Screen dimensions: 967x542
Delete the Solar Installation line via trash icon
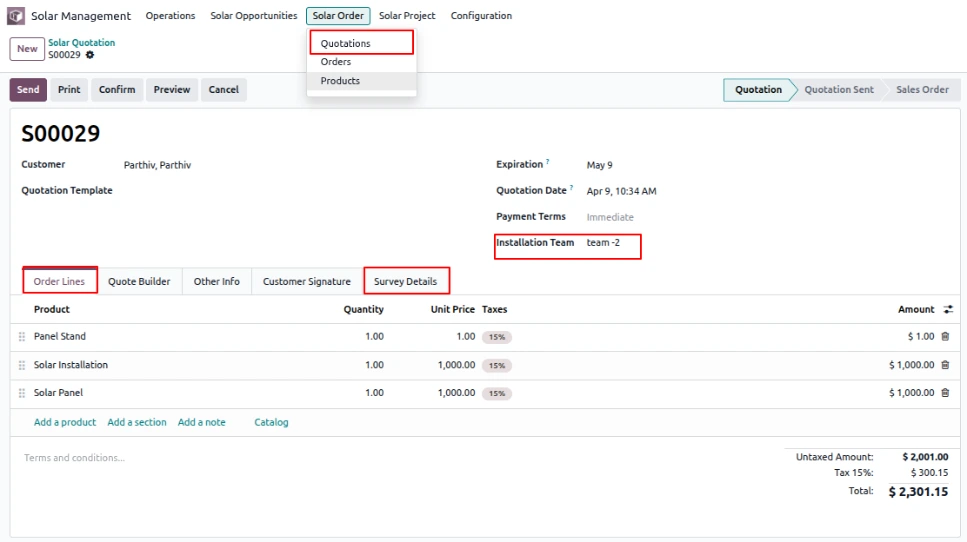(x=945, y=364)
